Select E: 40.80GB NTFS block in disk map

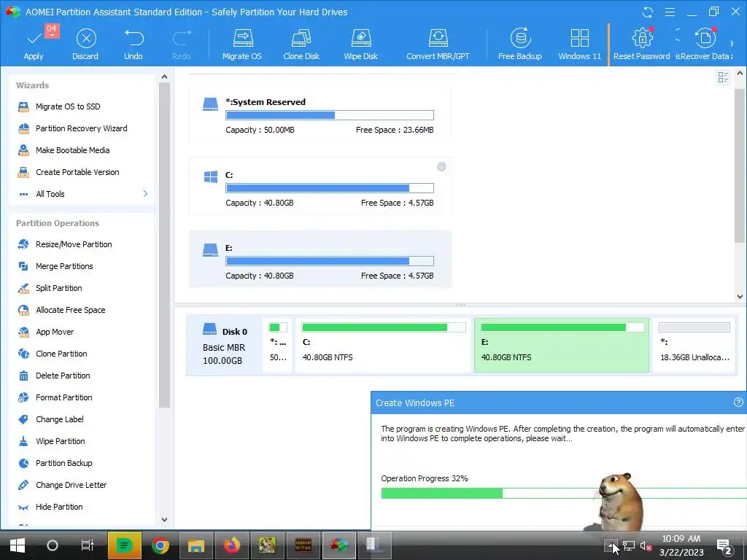tap(562, 345)
